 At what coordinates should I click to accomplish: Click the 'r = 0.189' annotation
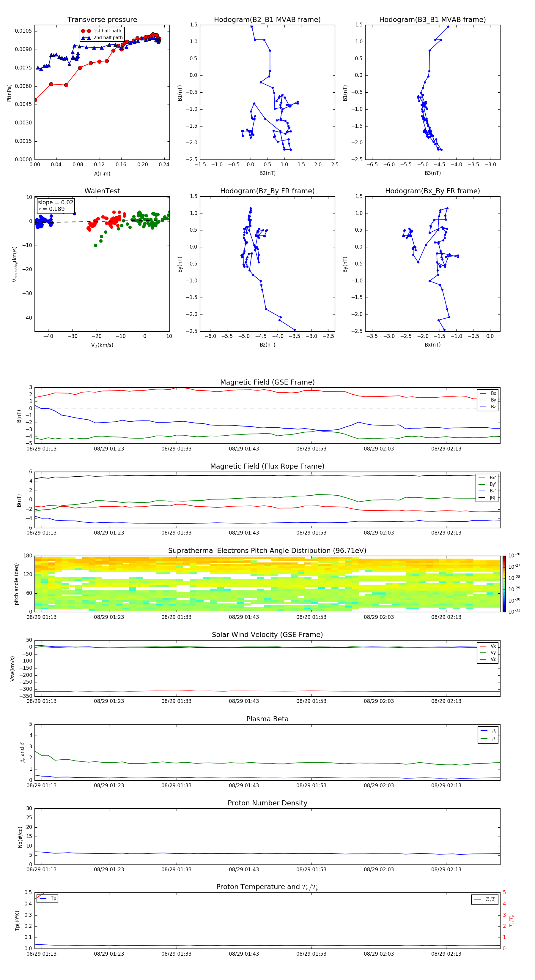51,209
